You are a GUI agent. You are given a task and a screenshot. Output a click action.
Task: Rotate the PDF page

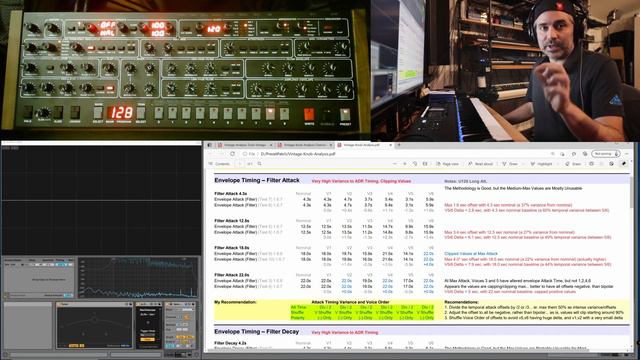pyautogui.click(x=415, y=164)
